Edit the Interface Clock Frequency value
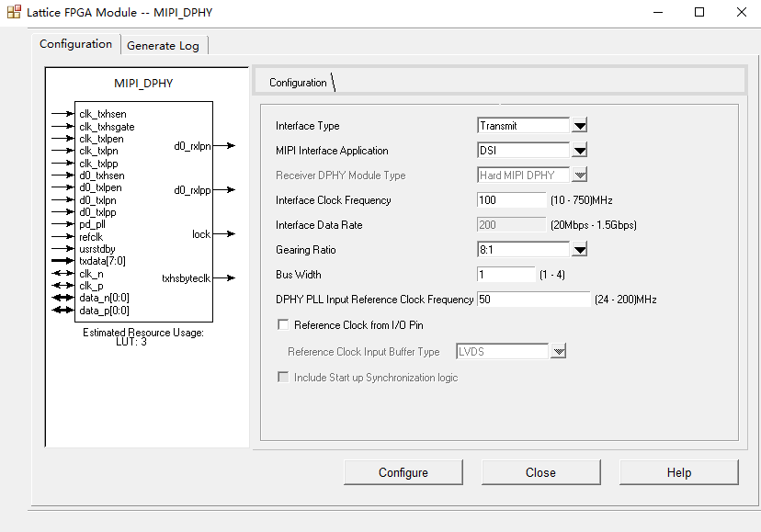Image resolution: width=761 pixels, height=532 pixels. pyautogui.click(x=511, y=199)
